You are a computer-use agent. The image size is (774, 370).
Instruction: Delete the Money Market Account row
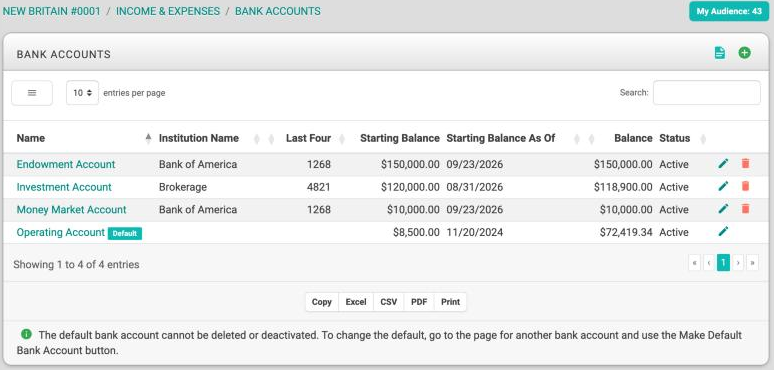745,209
